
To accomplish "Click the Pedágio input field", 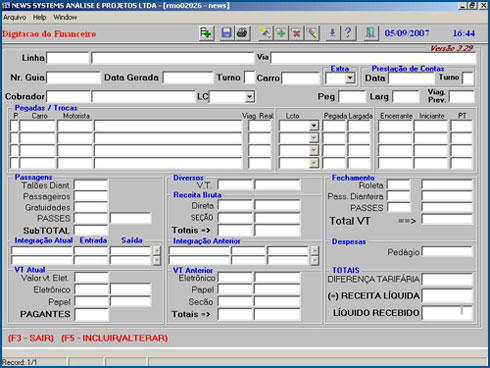I will click(x=447, y=252).
